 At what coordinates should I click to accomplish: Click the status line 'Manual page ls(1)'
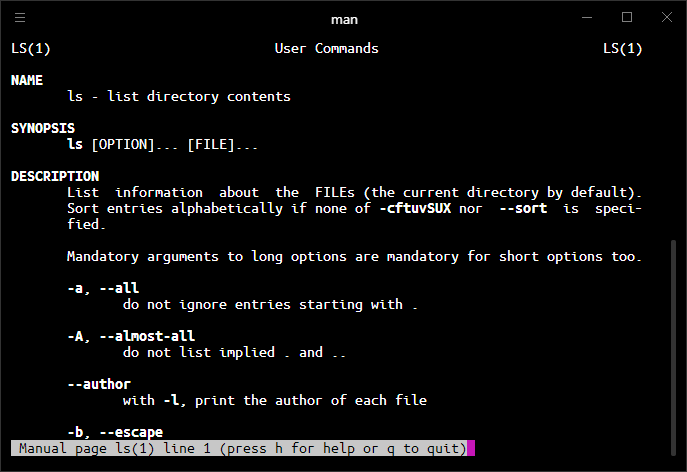(87, 448)
